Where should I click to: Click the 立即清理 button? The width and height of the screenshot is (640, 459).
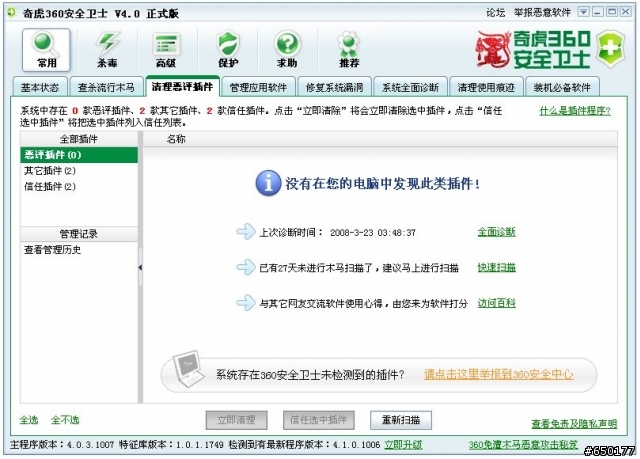tap(237, 420)
